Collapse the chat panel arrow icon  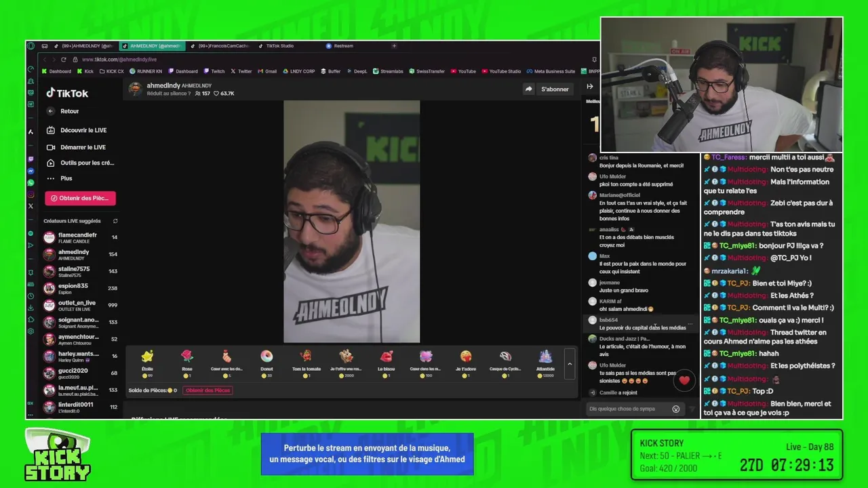click(x=589, y=86)
